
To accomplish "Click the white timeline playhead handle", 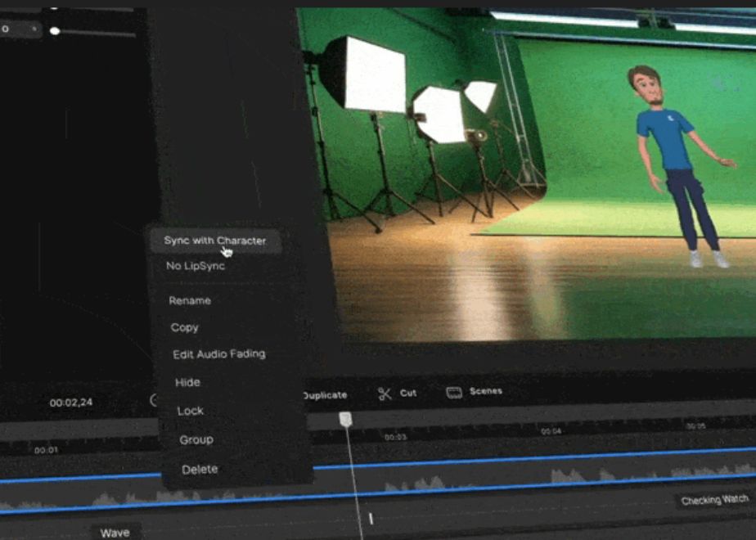I will click(x=346, y=419).
